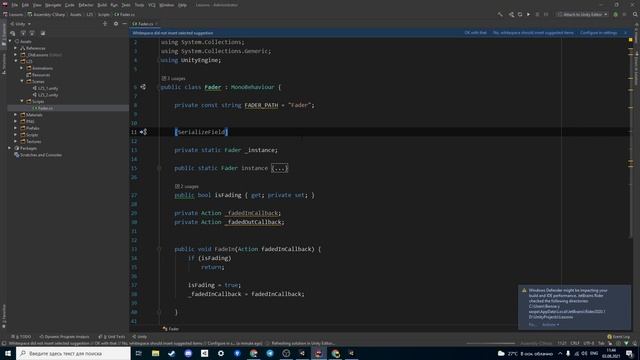The width and height of the screenshot is (640, 360).
Task: Open Dynamic Program Analysis tool window
Action: (x=64, y=337)
